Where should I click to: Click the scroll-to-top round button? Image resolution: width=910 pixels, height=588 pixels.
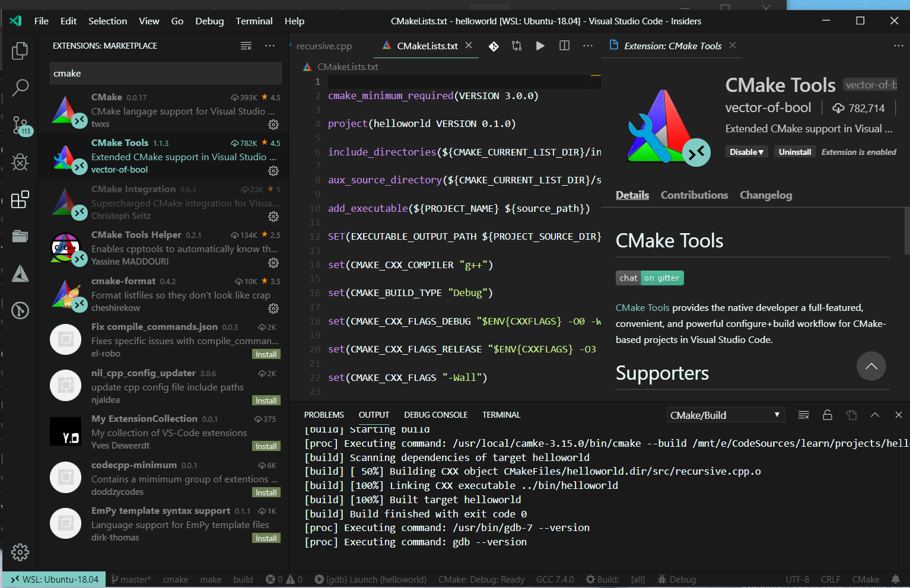871,366
